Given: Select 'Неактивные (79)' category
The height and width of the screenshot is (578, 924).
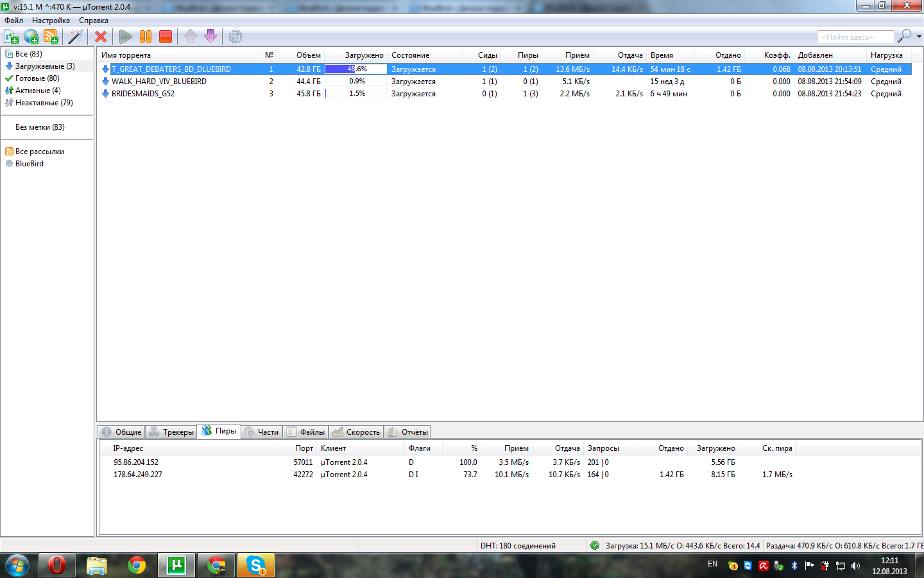Looking at the screenshot, I should point(44,103).
